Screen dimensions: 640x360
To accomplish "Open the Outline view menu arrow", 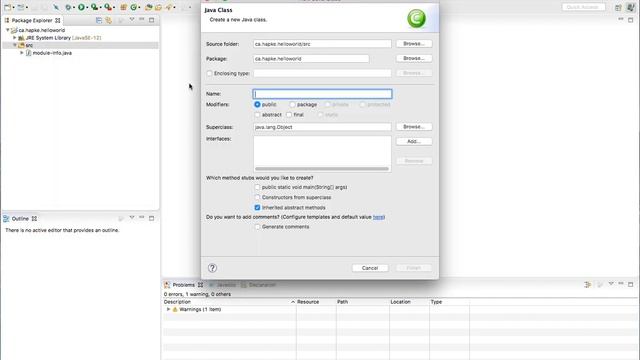I will 131,218.
